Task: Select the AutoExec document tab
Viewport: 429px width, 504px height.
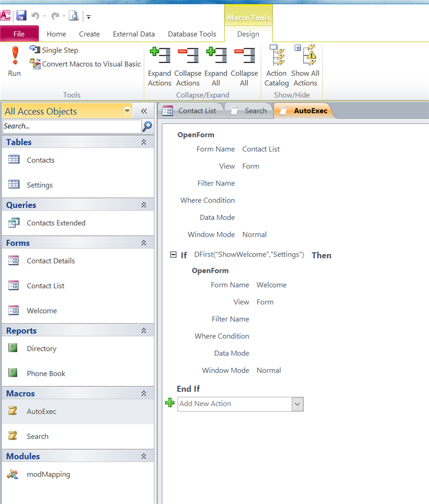Action: (x=304, y=111)
